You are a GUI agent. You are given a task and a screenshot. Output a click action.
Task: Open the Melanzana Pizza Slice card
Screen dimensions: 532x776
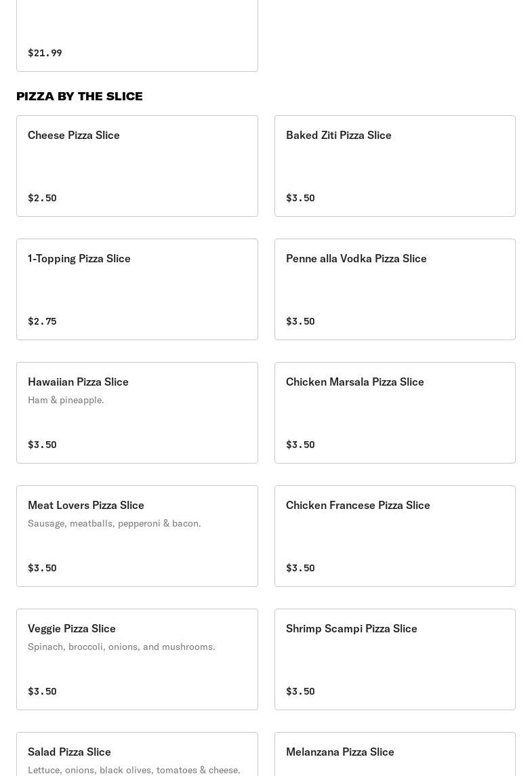[x=394, y=754]
